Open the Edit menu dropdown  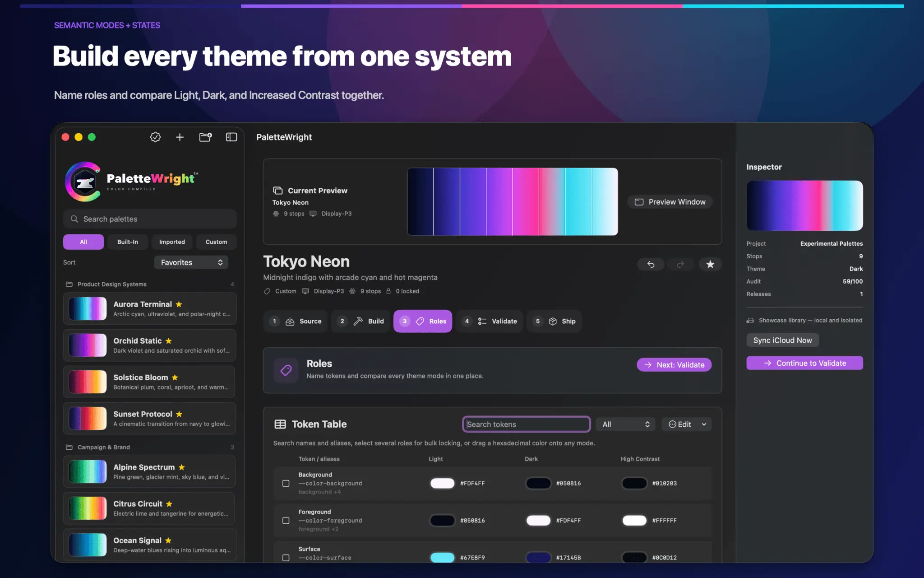coord(687,424)
